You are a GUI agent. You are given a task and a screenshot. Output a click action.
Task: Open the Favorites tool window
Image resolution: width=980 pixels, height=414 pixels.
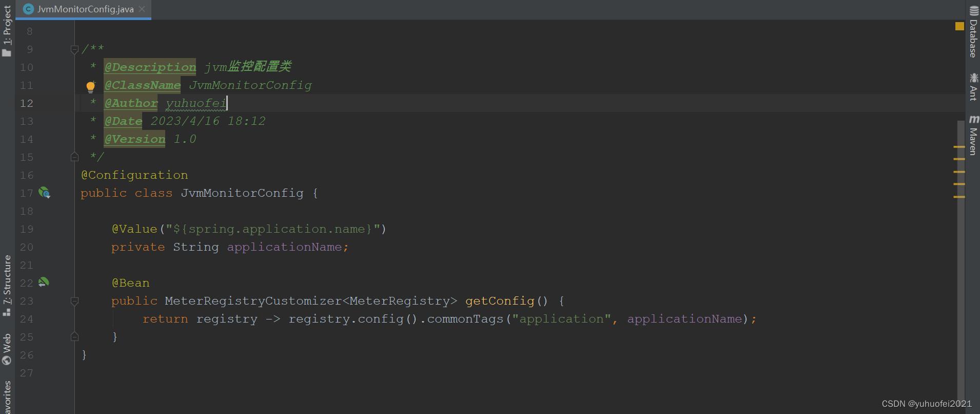pyautogui.click(x=7, y=397)
